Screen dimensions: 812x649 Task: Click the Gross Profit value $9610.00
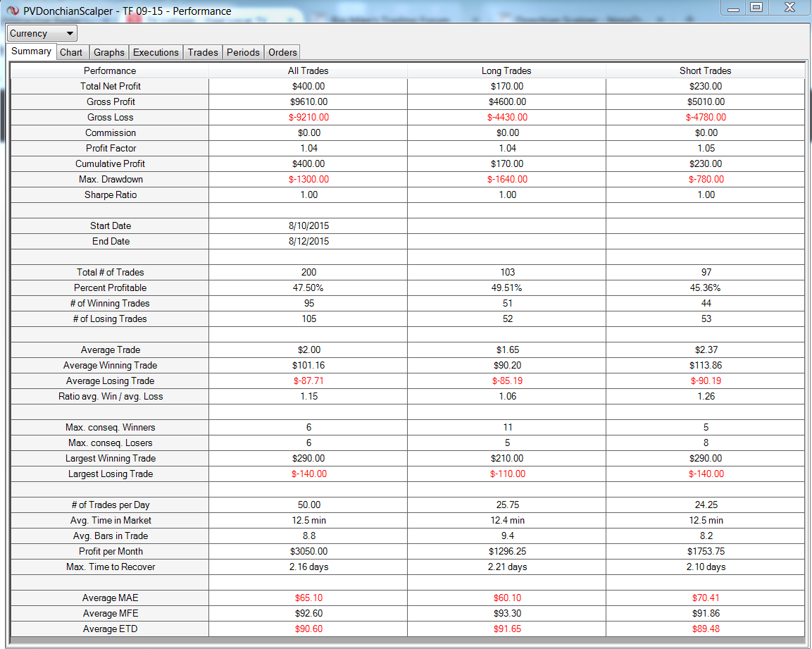(308, 101)
